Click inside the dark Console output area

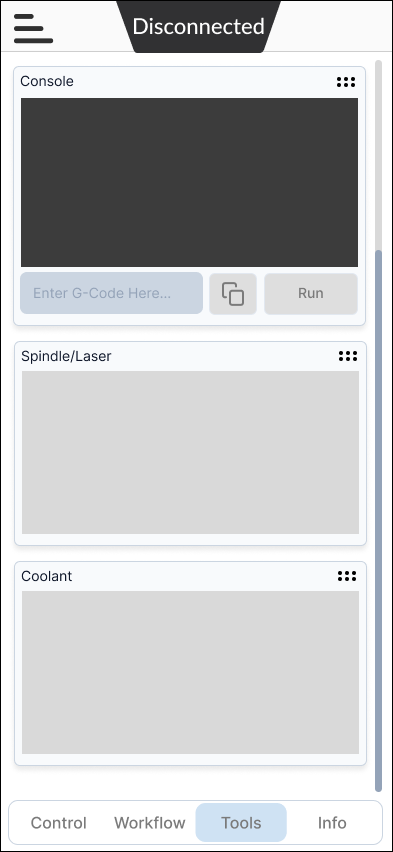189,182
